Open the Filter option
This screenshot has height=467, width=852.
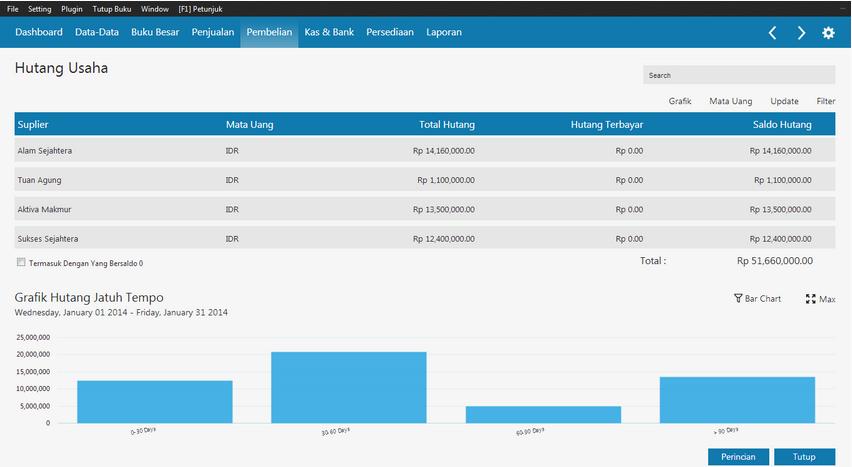[x=825, y=101]
